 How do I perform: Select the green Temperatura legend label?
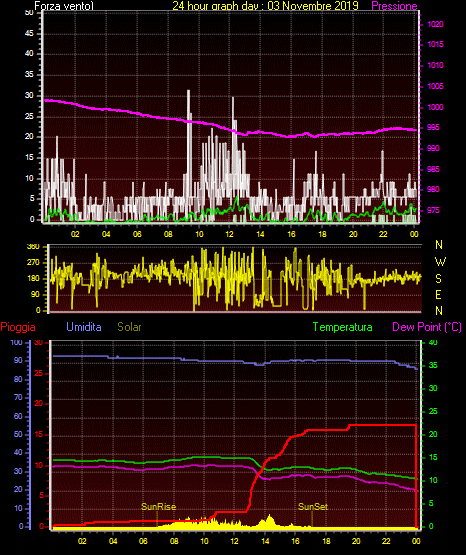pyautogui.click(x=343, y=327)
